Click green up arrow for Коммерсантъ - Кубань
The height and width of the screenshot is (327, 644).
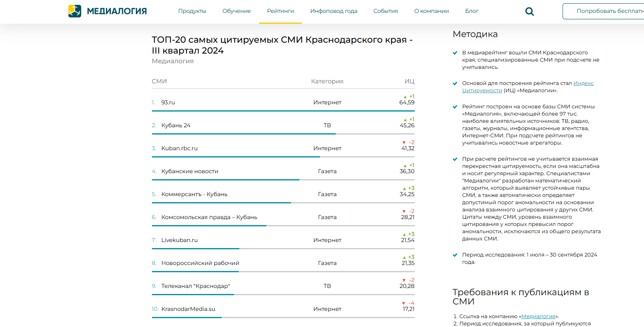pos(404,188)
